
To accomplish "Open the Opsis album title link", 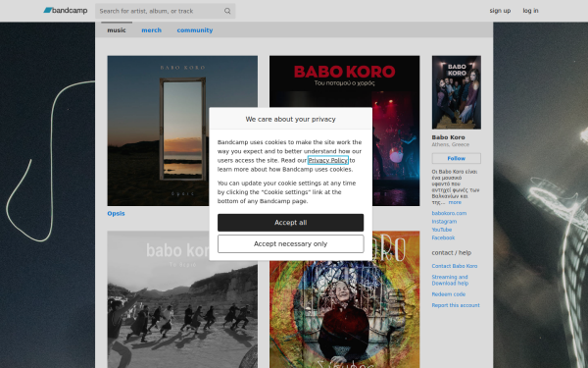I will 116,213.
